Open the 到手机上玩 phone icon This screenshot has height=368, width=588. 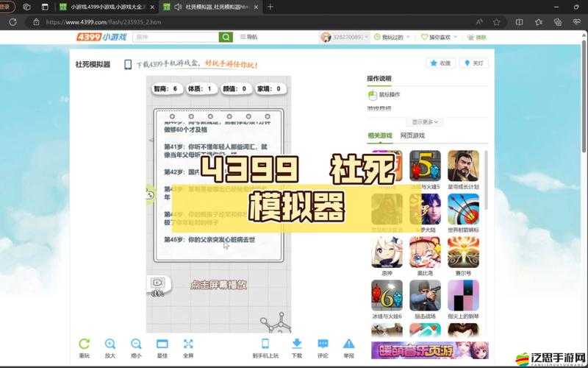click(x=265, y=344)
